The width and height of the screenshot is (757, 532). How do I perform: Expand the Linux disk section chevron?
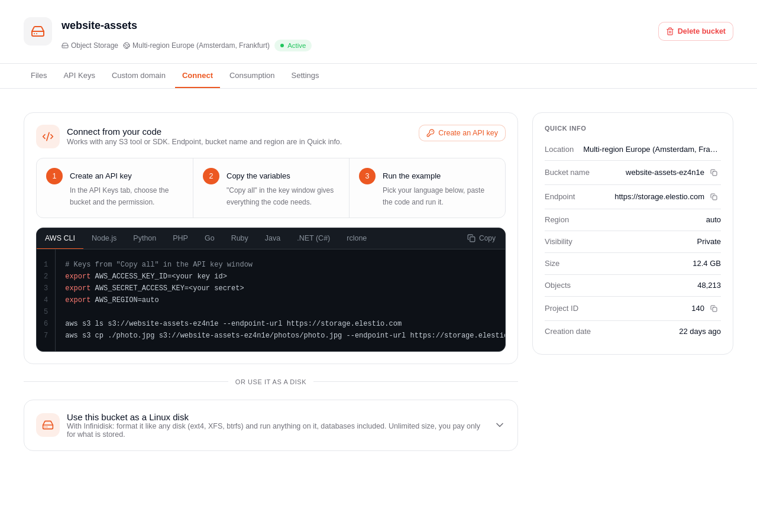[x=500, y=425]
